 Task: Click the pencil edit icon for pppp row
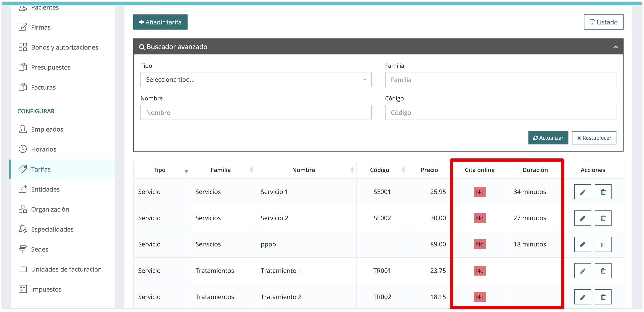[582, 244]
